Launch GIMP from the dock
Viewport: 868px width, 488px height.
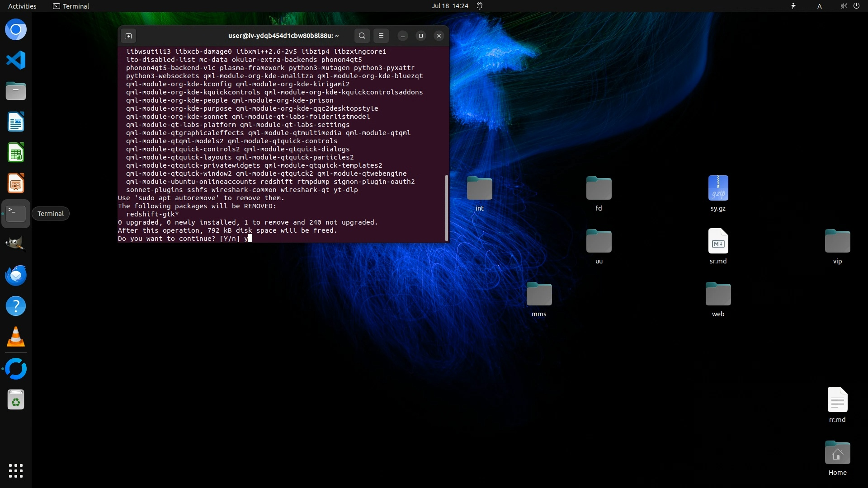16,244
